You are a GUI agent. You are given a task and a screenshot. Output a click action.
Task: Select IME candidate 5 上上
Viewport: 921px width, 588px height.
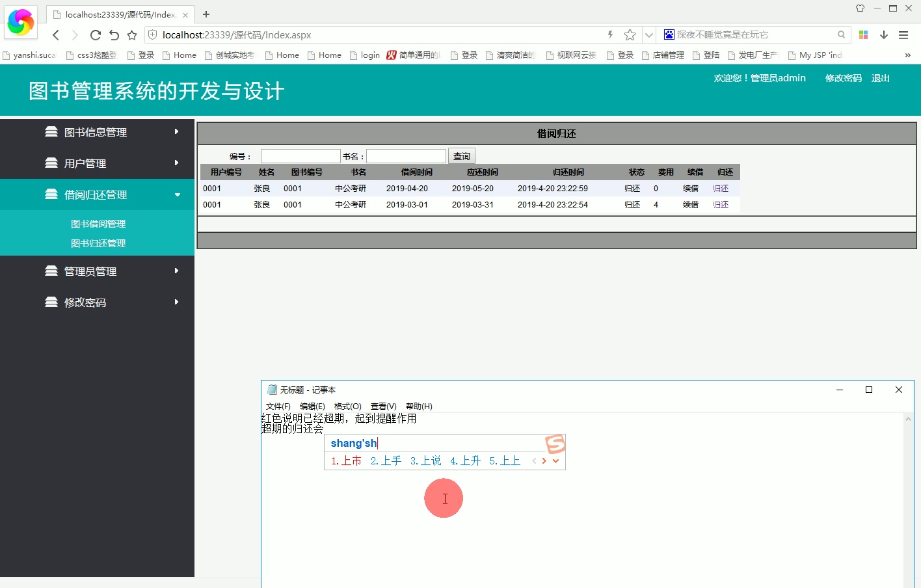pyautogui.click(x=505, y=461)
